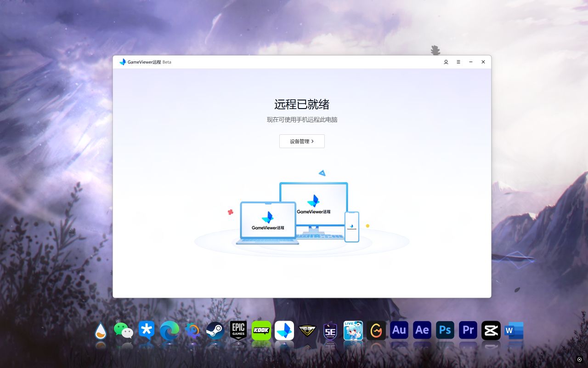Open the 设备管理 device management button
The image size is (588, 368).
point(302,141)
